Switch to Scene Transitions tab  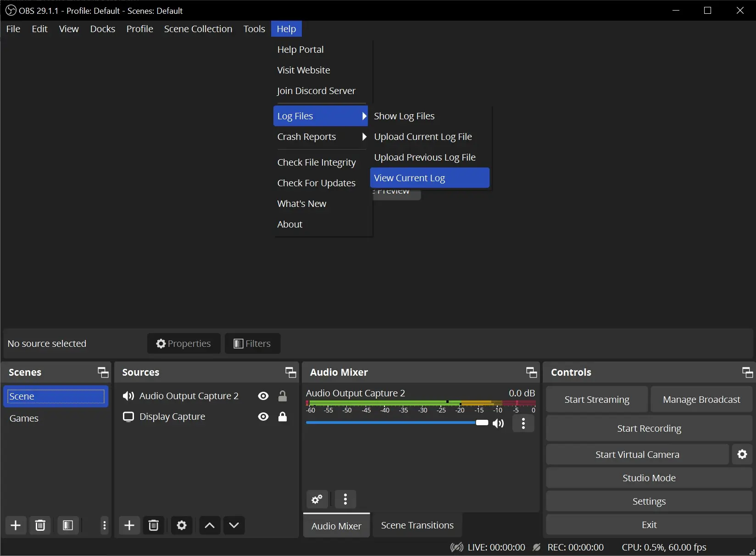(417, 525)
